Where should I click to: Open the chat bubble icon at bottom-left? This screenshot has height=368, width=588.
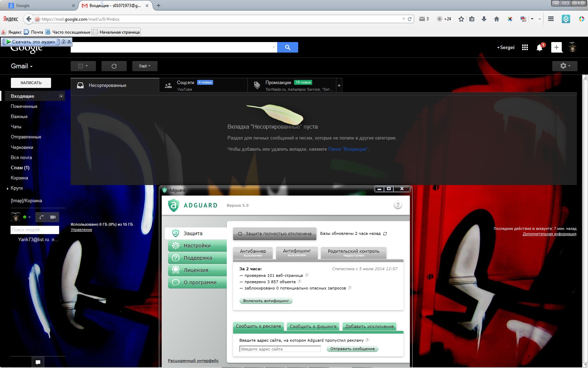click(x=38, y=362)
